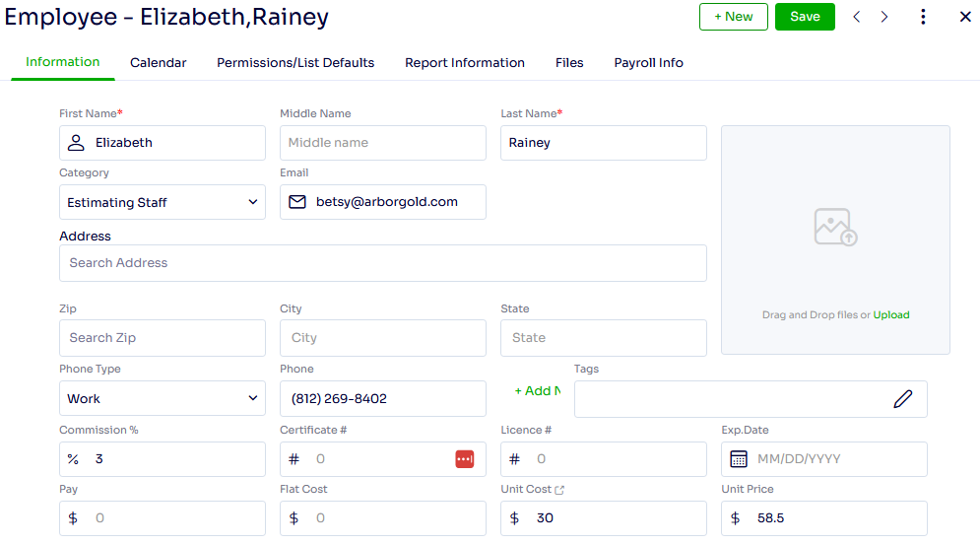Click the image upload placeholder icon

[835, 227]
